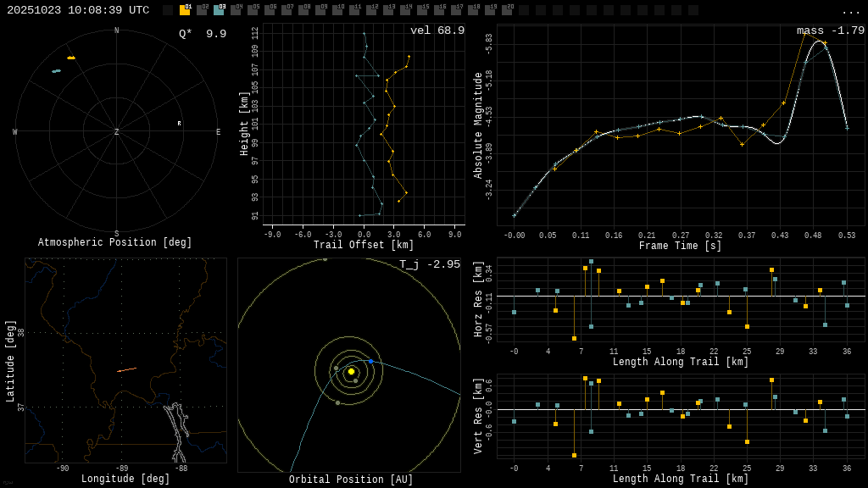Click the mass -1.79 label
Screen dimensions: 868x488
point(830,30)
